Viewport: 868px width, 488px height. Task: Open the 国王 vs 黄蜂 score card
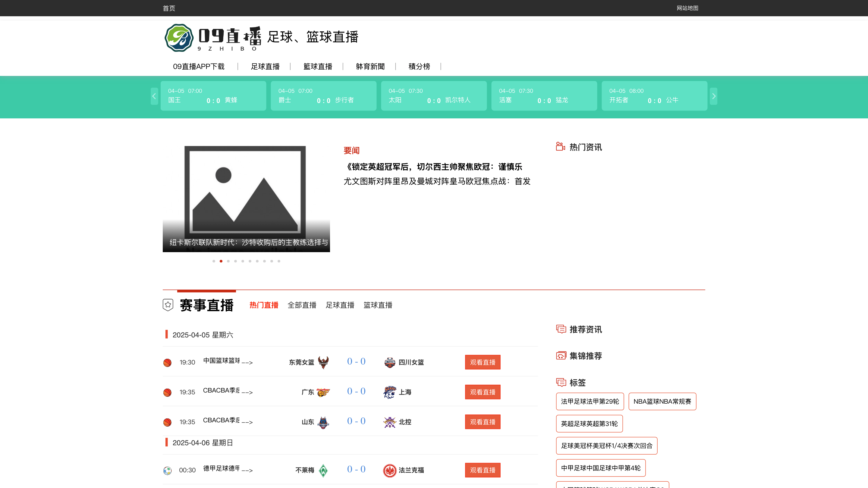click(213, 96)
